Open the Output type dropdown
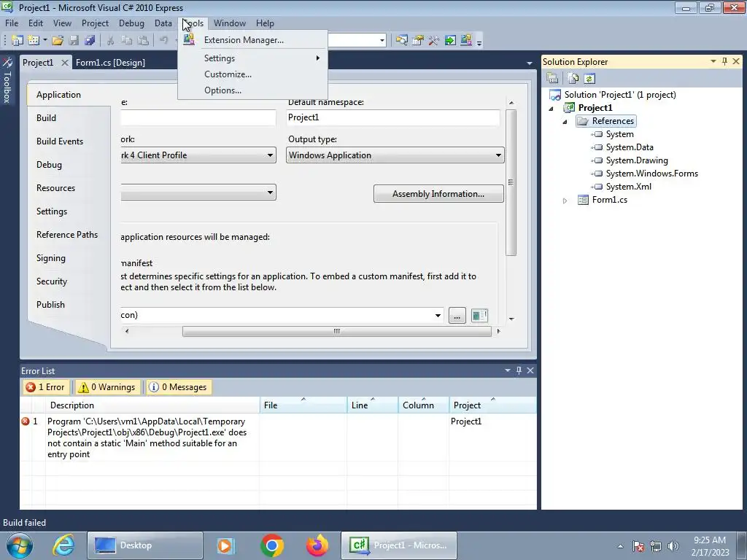747x560 pixels. click(x=395, y=155)
